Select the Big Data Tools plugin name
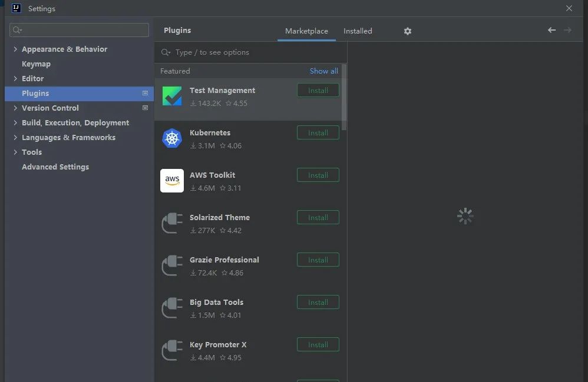This screenshot has width=588, height=382. click(x=216, y=302)
